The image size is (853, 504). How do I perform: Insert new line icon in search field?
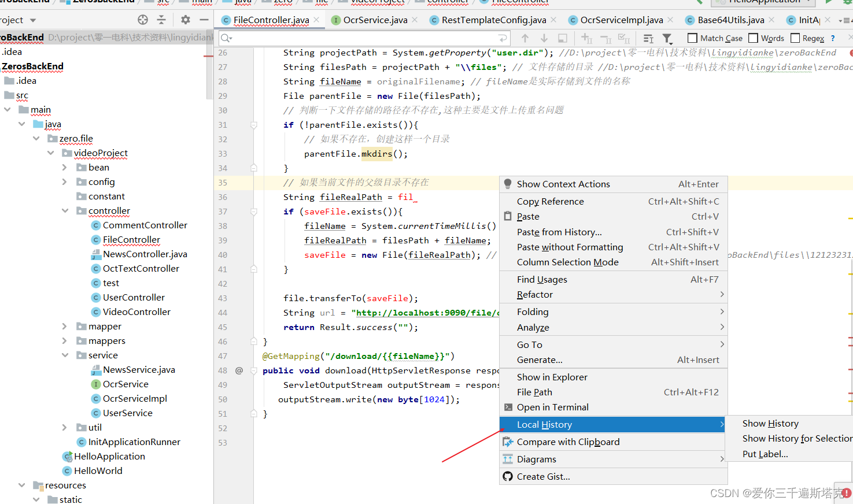pyautogui.click(x=503, y=38)
